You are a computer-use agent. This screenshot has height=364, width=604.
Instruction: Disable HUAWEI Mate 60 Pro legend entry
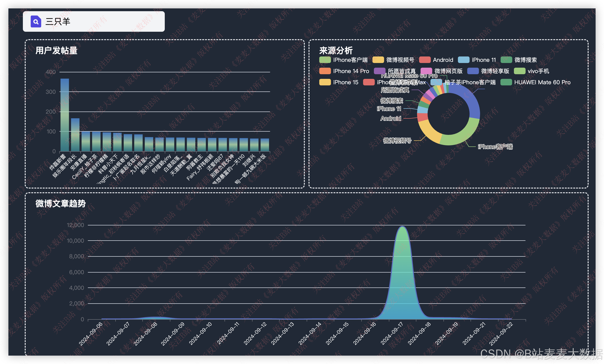pos(506,82)
